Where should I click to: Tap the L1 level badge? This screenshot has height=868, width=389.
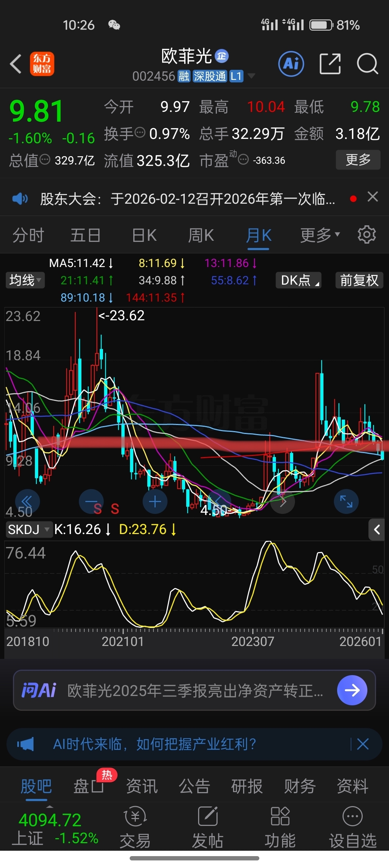click(x=236, y=76)
